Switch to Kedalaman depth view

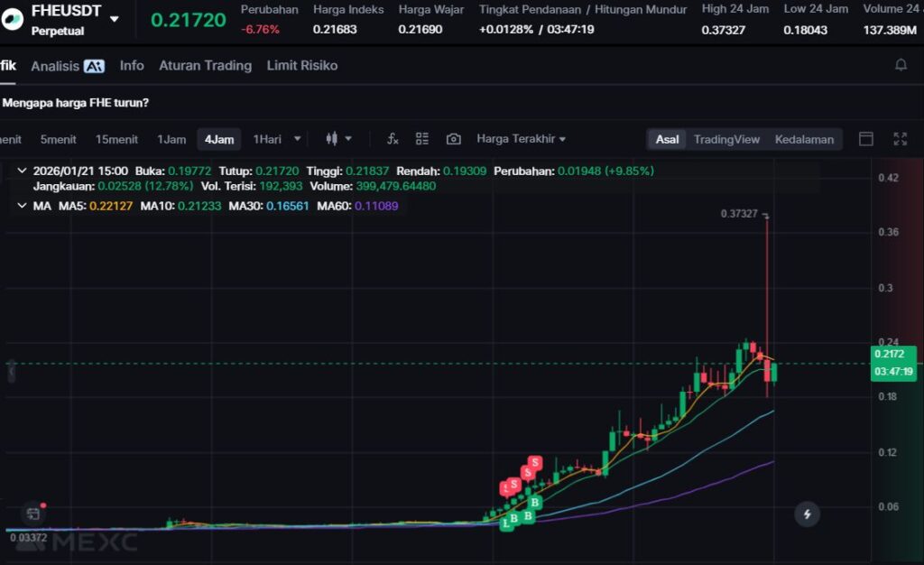(x=804, y=139)
